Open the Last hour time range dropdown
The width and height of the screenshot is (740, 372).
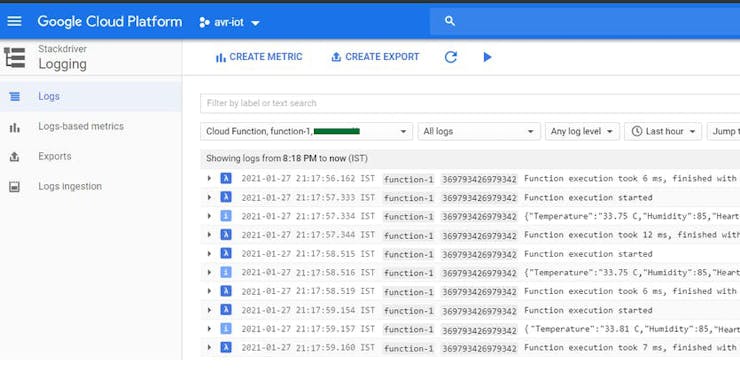coord(663,131)
